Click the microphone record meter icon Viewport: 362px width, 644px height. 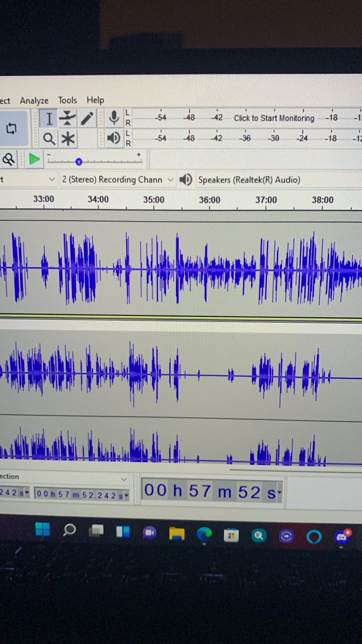tap(114, 118)
